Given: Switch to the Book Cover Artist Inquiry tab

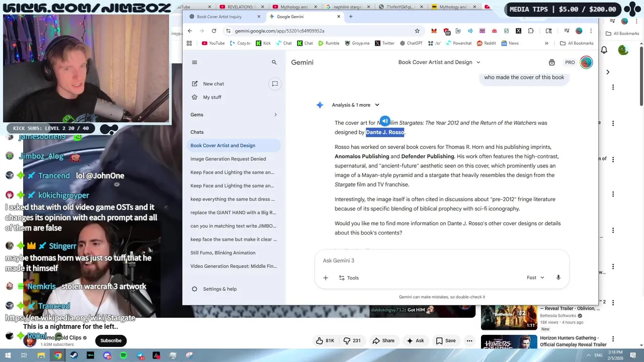Looking at the screenshot, I should pyautogui.click(x=224, y=17).
